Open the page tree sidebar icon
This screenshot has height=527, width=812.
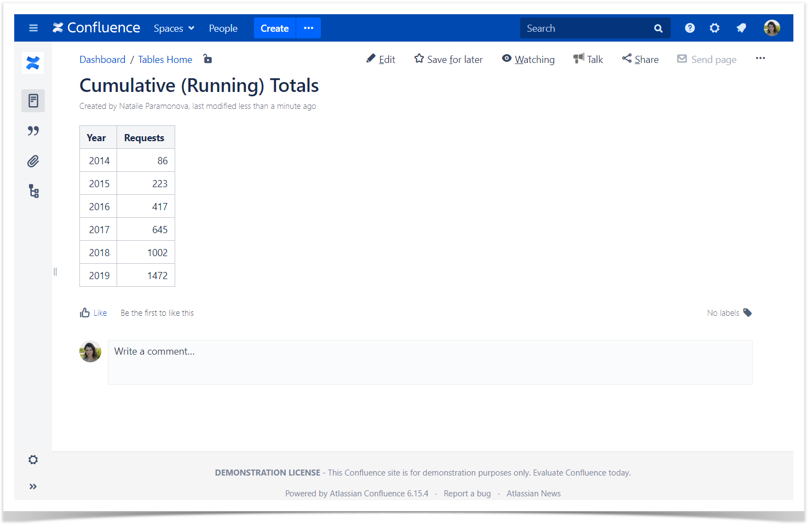(x=33, y=191)
